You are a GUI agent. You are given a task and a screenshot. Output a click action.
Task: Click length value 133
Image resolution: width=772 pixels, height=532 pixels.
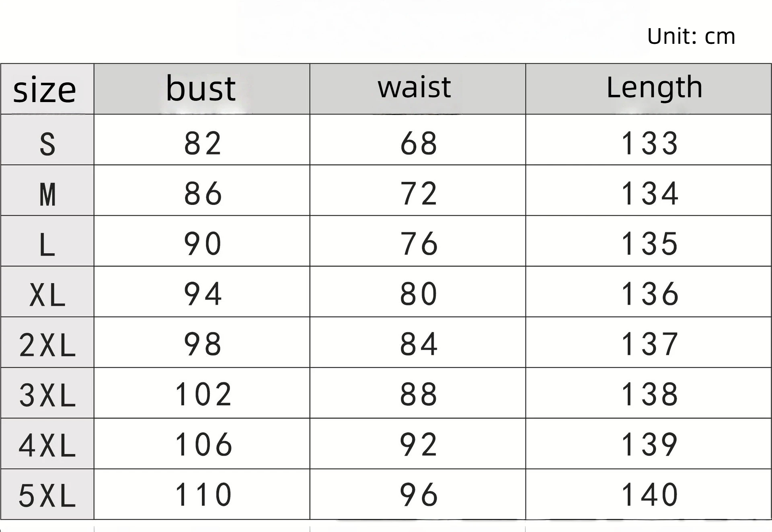(650, 143)
